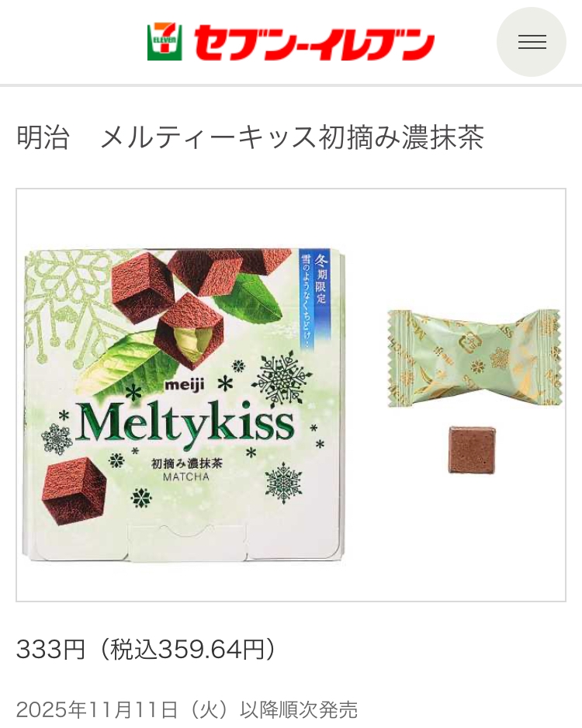Click the wrapped green candy image
582x728 pixels.
pyautogui.click(x=474, y=357)
